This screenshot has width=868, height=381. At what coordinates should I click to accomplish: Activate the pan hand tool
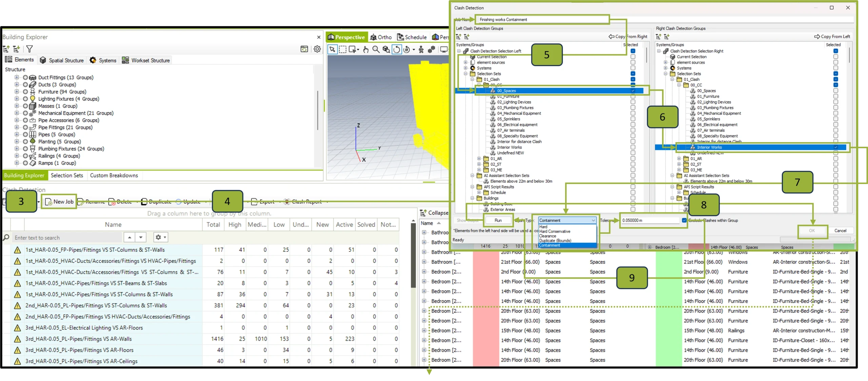click(366, 50)
